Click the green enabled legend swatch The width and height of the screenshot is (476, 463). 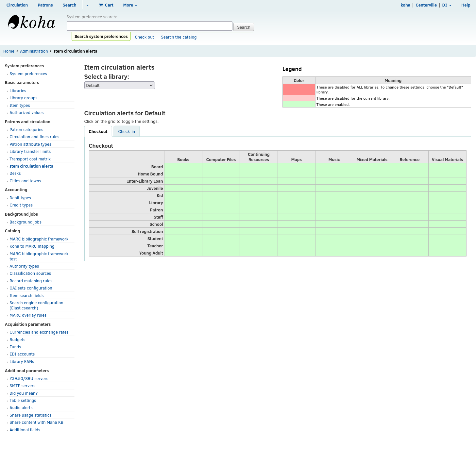click(298, 105)
